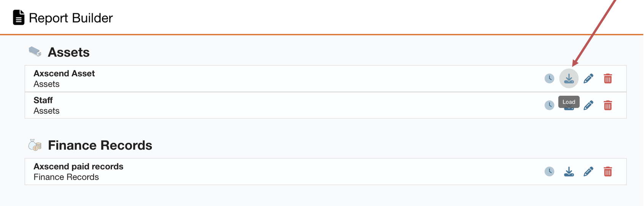
Task: Delete the Axscend Asset report
Action: 608,79
